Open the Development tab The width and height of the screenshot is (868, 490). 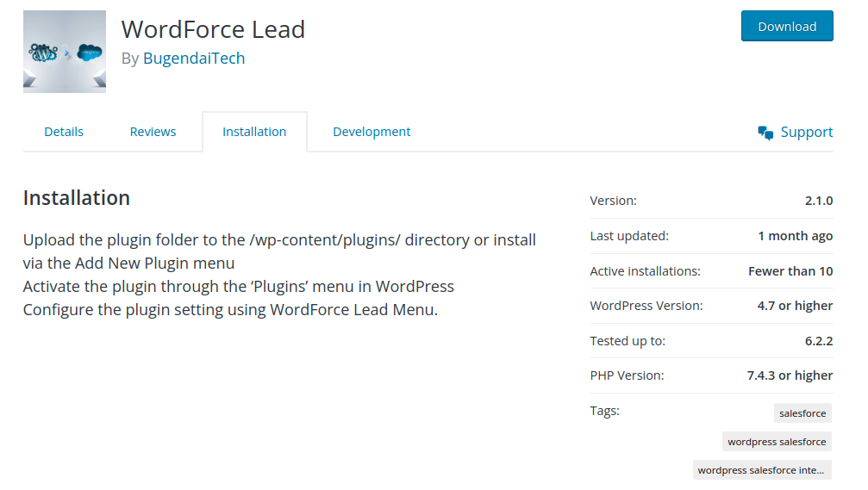click(x=372, y=132)
